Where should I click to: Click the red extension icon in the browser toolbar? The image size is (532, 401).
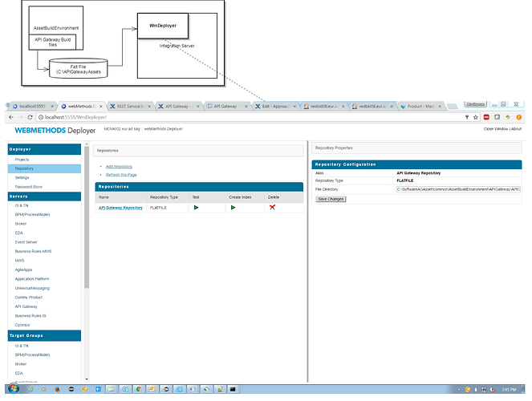486,117
